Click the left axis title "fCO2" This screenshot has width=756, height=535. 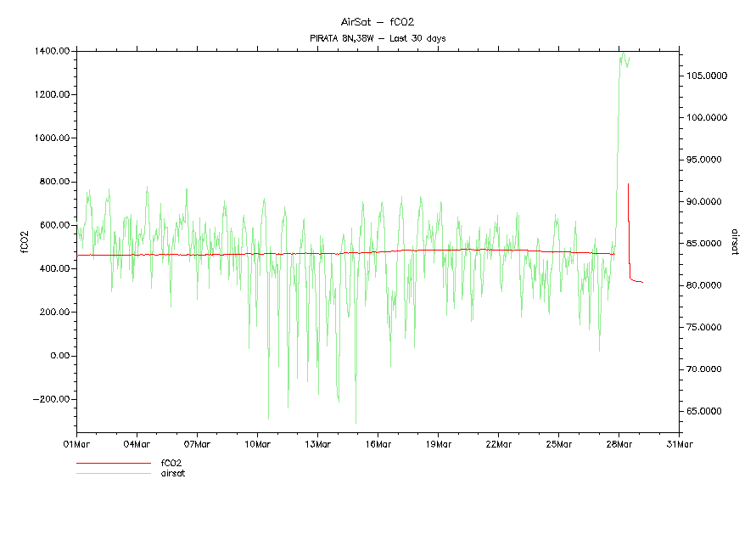click(x=25, y=242)
